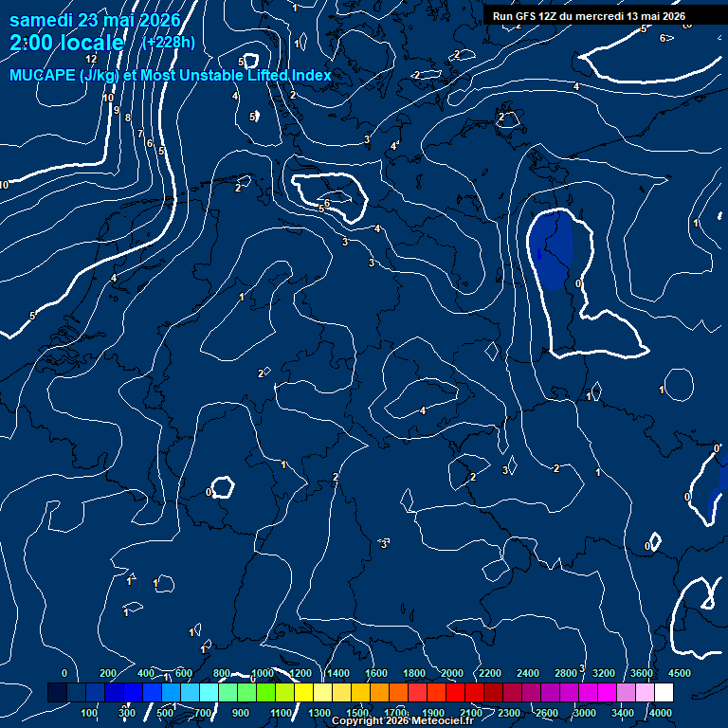Click the '3600' legend value
Image resolution: width=728 pixels, height=728 pixels.
tap(641, 673)
